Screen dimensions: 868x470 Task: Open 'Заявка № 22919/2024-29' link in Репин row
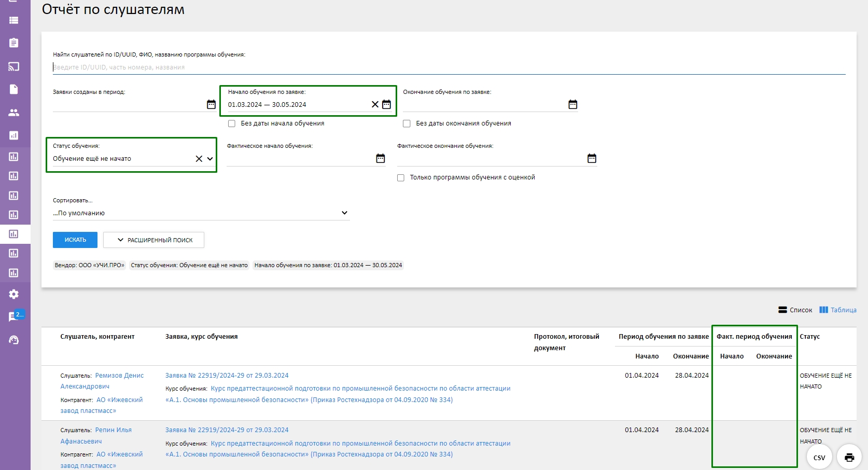pyautogui.click(x=227, y=430)
